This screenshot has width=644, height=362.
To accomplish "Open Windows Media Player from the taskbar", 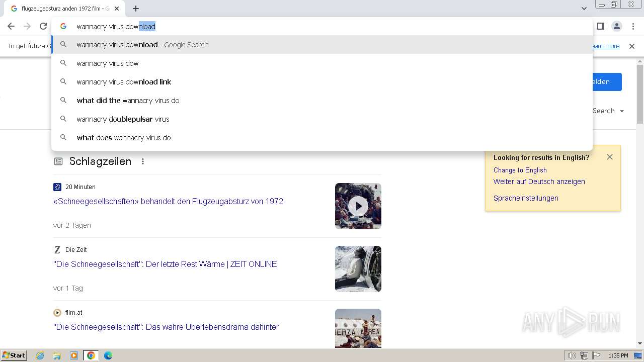I will click(x=74, y=355).
